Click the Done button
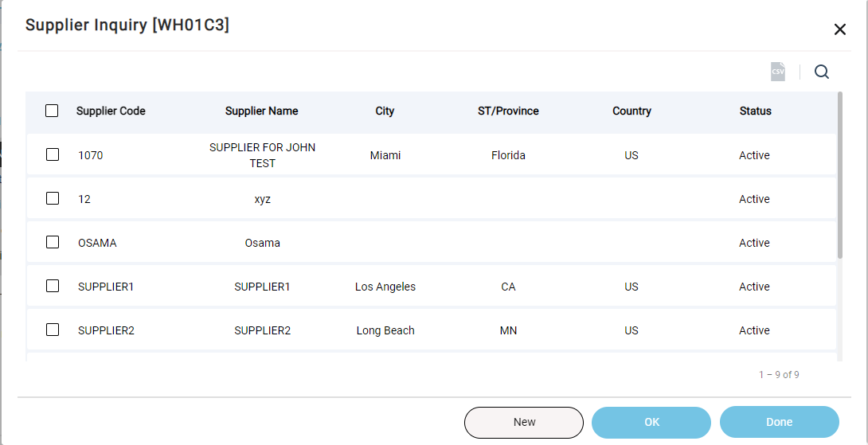The width and height of the screenshot is (868, 445). click(x=780, y=422)
